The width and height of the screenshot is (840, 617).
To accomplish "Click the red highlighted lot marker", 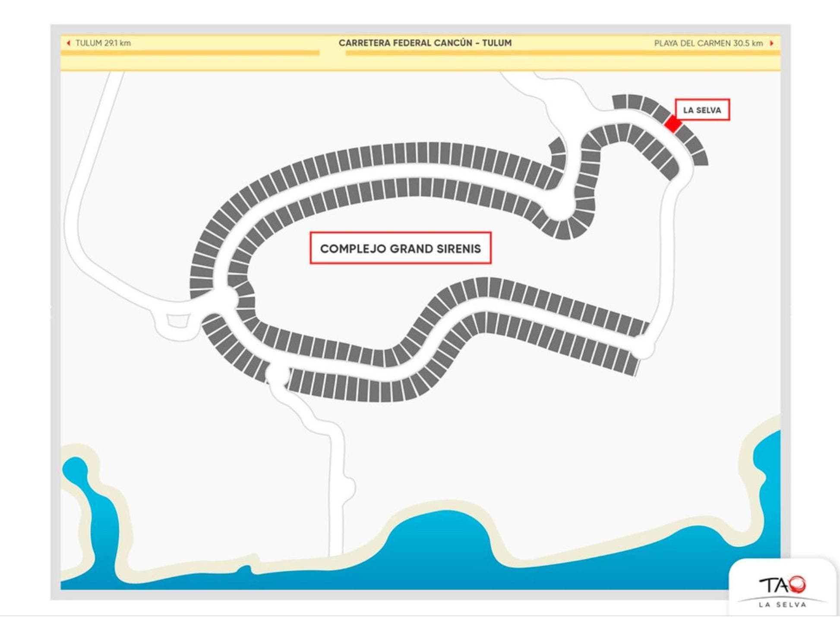I will click(x=673, y=123).
